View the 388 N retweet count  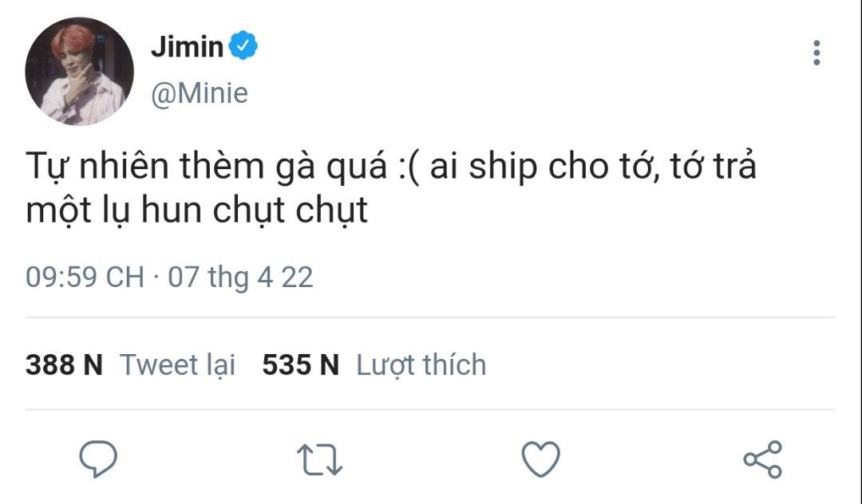tap(65, 365)
